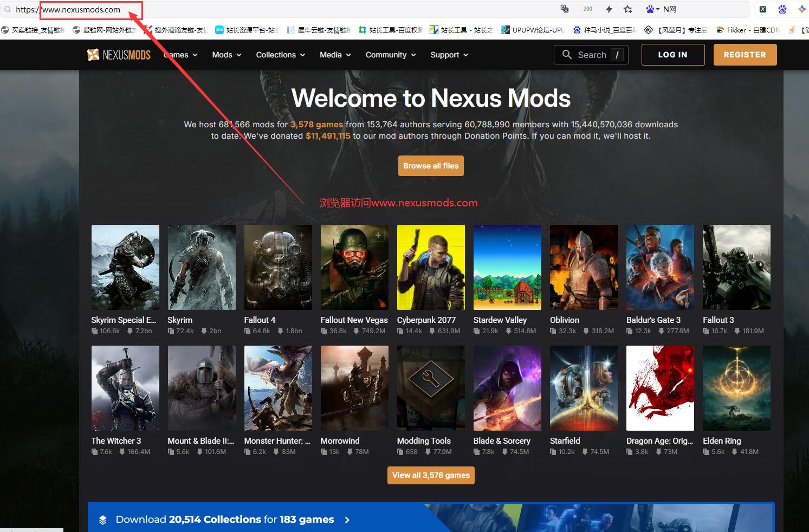Screen dimensions: 809x532
Task: Open the Elden Ring cover image
Action: (x=736, y=388)
